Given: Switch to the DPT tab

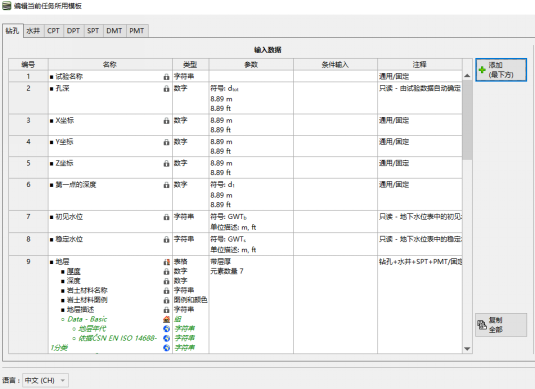Looking at the screenshot, I should coord(73,31).
